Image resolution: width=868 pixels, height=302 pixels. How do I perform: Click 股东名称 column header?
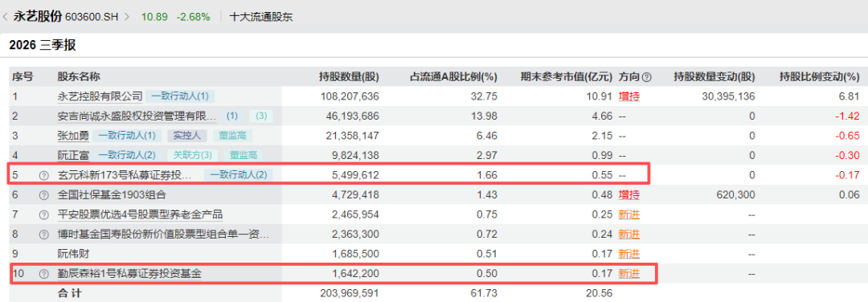[x=79, y=77]
